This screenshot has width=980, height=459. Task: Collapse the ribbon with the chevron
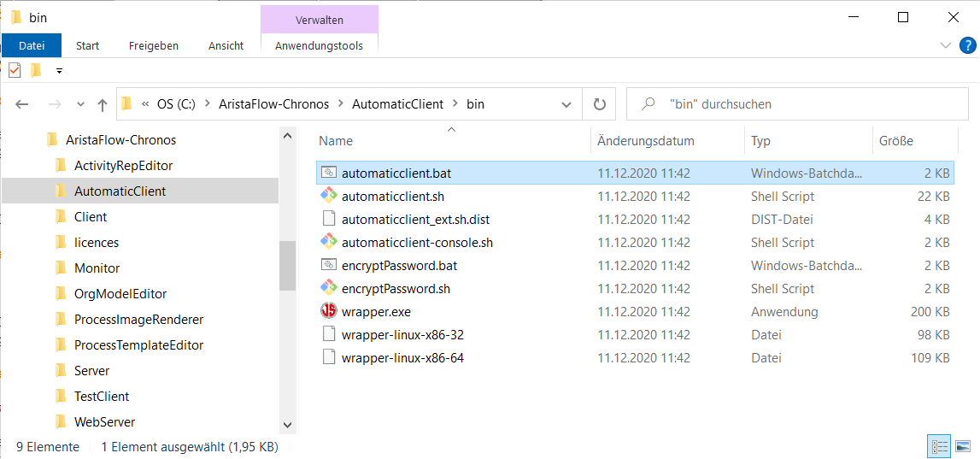point(944,45)
